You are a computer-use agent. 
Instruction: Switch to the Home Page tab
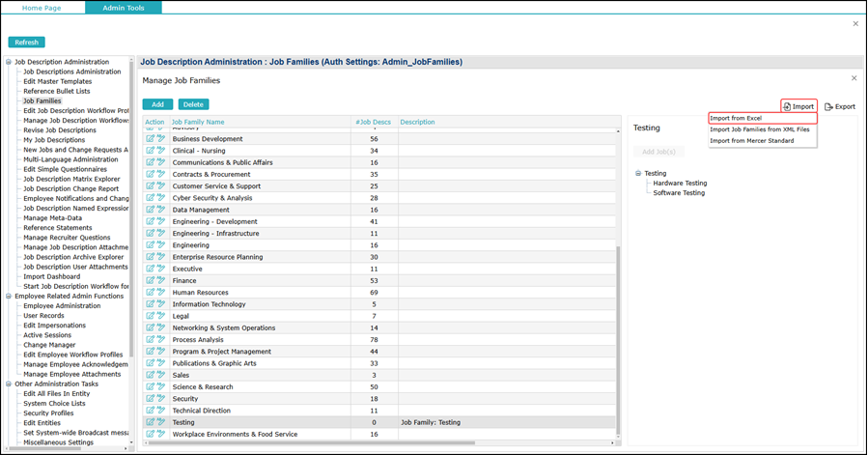point(42,8)
